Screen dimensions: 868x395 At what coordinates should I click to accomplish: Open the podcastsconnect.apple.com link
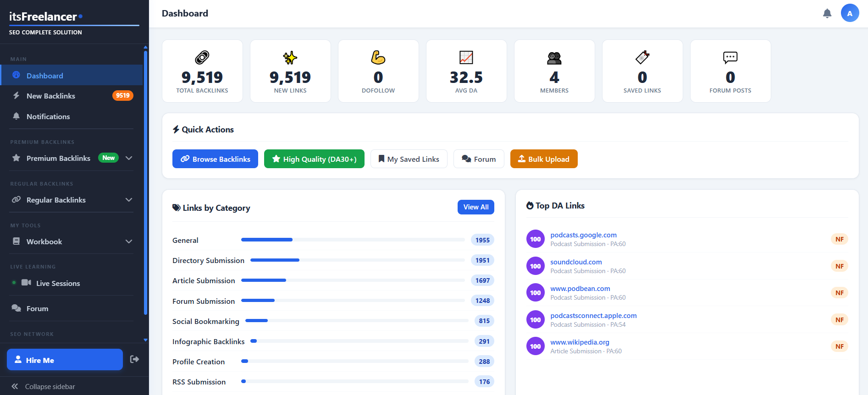point(593,316)
